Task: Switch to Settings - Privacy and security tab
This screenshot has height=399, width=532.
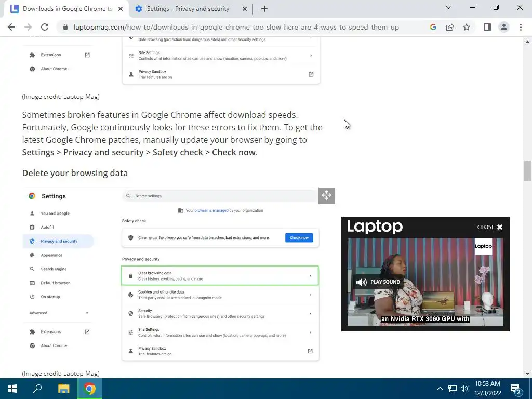Action: [x=188, y=9]
